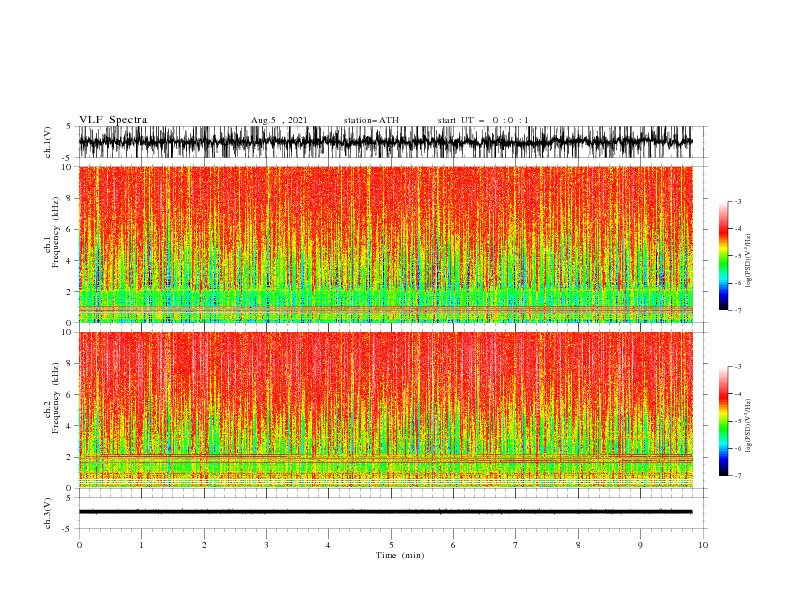Click the ch.2 log(PSD) color bar

(723, 421)
